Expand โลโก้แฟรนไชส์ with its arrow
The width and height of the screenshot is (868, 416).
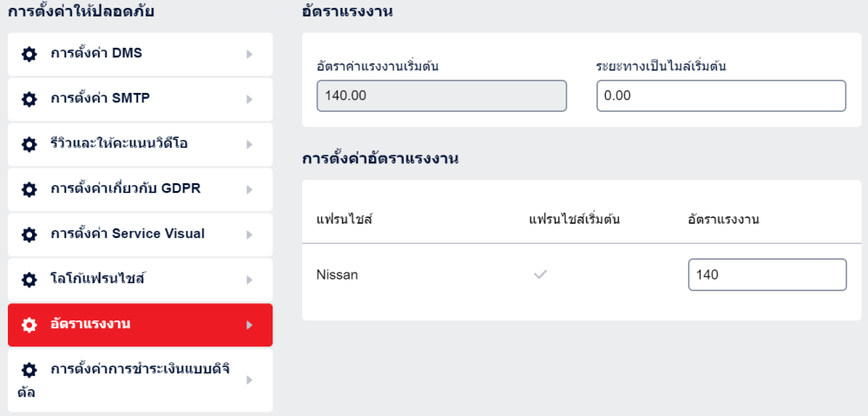249,280
